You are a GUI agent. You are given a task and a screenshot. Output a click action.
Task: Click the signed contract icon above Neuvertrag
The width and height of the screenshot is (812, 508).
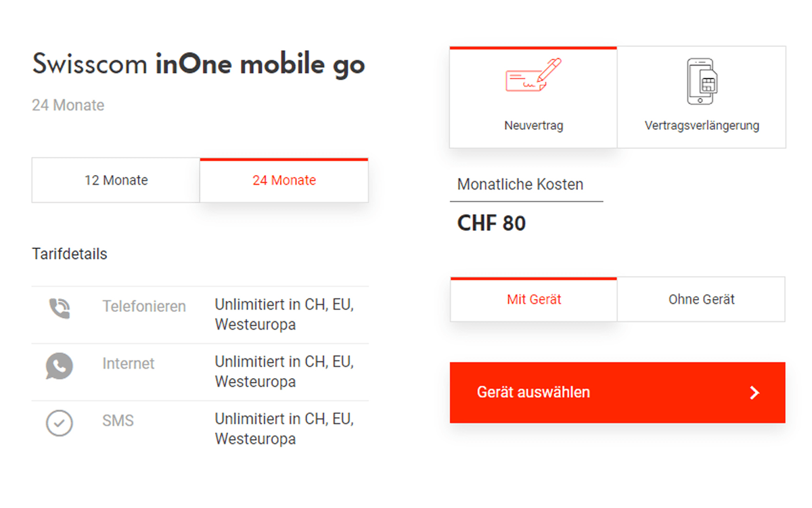pyautogui.click(x=533, y=76)
